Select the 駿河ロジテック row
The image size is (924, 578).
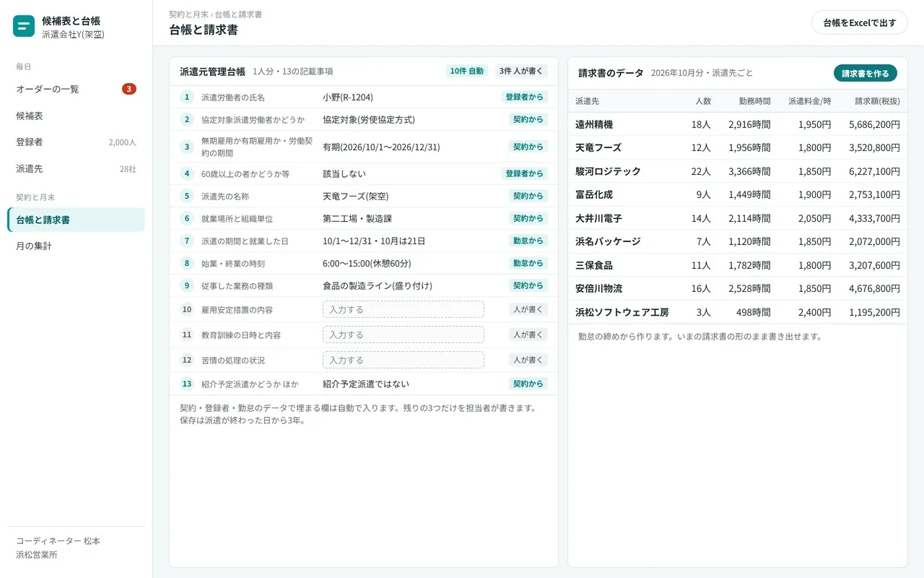click(x=738, y=171)
